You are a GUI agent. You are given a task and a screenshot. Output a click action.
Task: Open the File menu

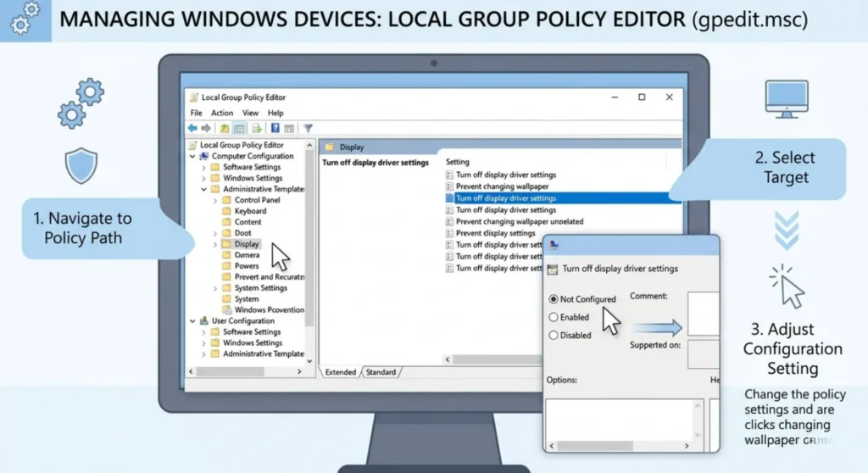click(x=197, y=113)
